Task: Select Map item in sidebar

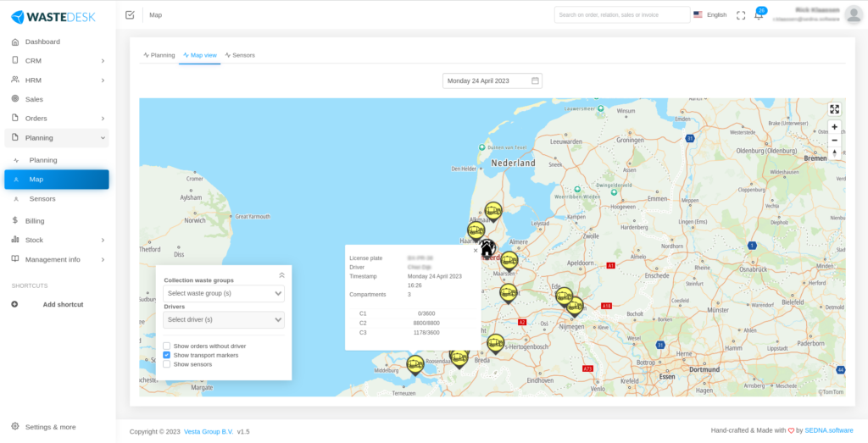Action: [x=57, y=180]
